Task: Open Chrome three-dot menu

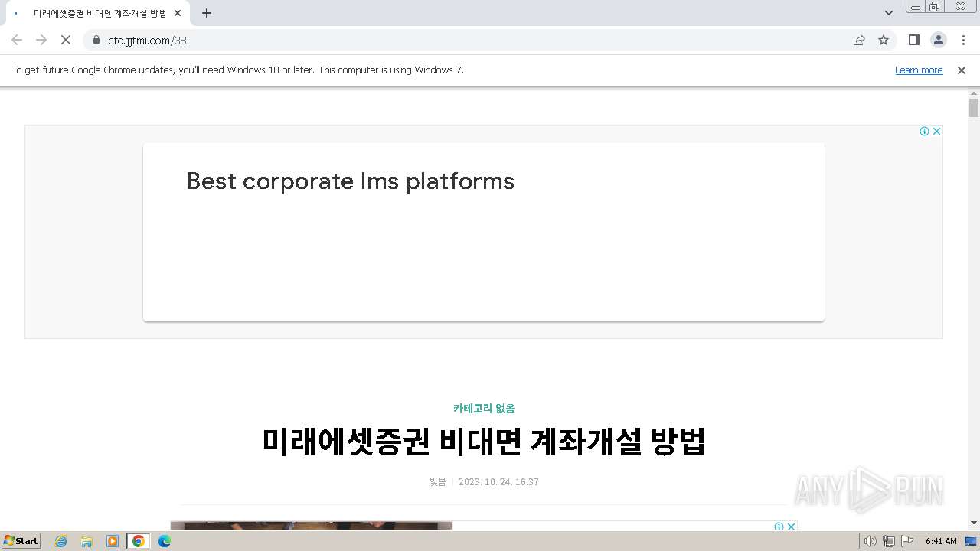Action: tap(963, 40)
